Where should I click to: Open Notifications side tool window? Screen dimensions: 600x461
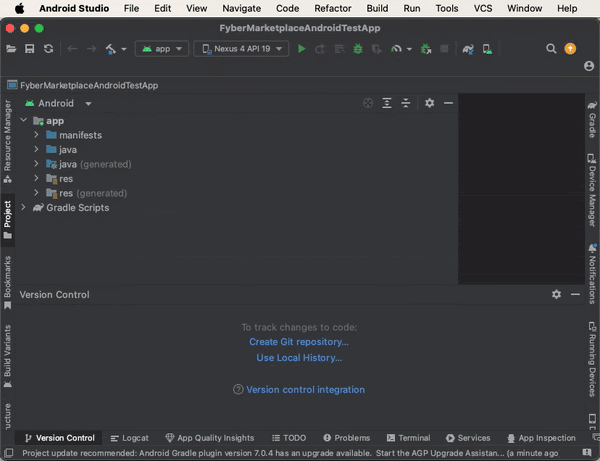click(x=592, y=273)
